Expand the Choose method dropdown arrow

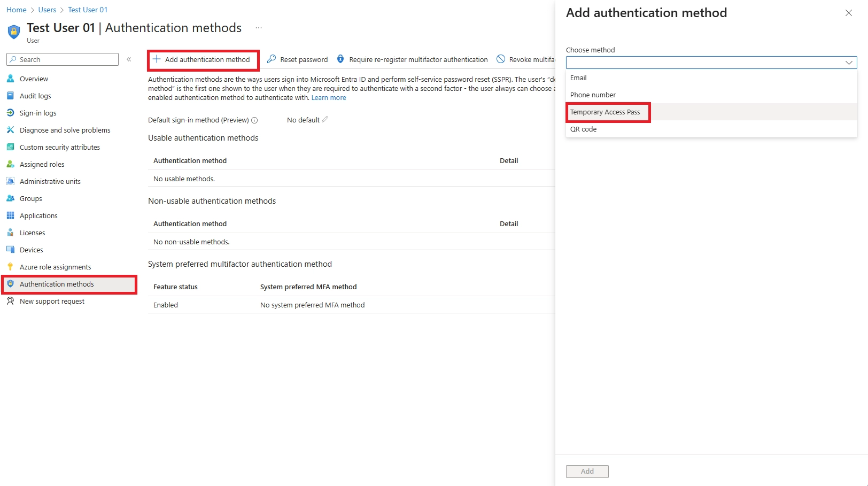[849, 63]
